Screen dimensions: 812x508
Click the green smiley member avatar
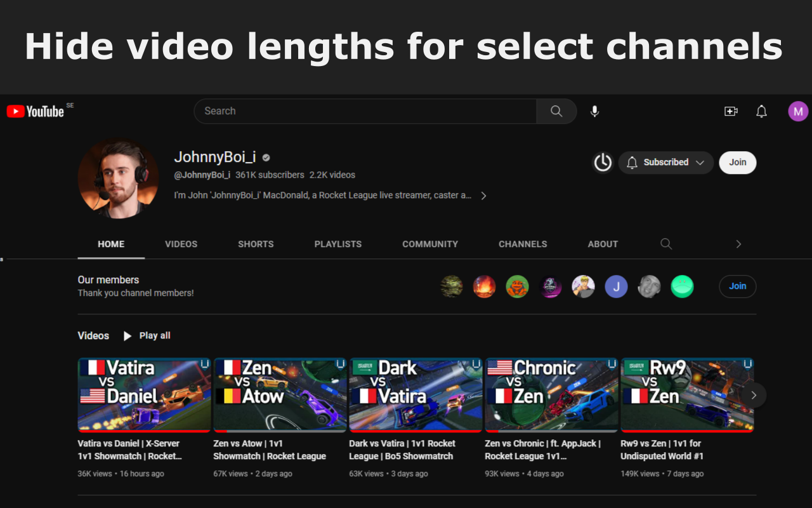[x=683, y=286]
